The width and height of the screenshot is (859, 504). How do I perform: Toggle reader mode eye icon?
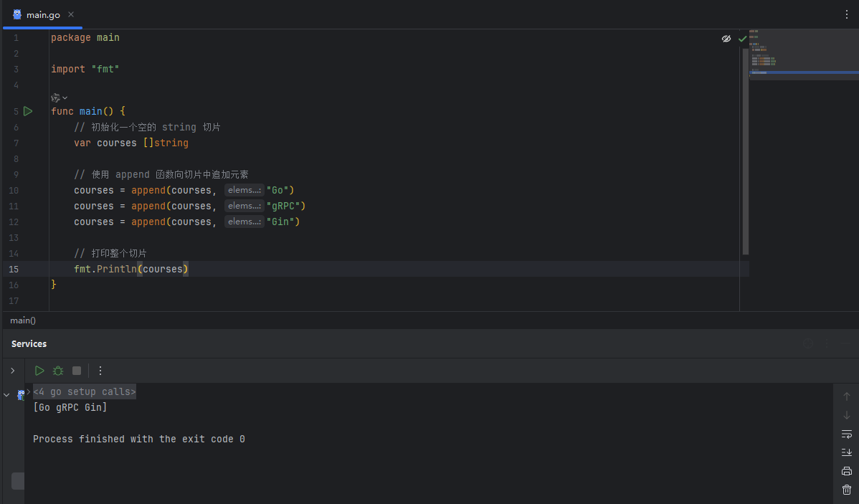tap(726, 38)
